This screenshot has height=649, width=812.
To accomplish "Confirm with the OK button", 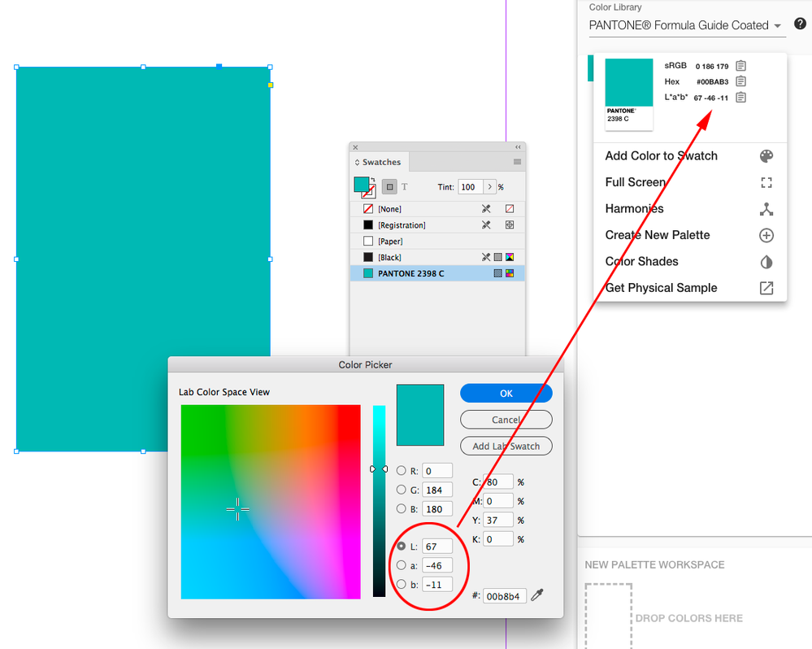I will [x=506, y=393].
